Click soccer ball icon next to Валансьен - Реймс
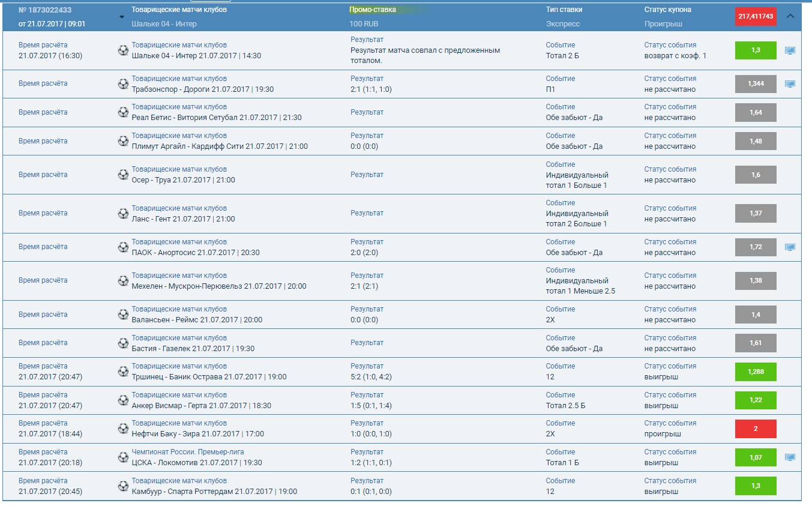The height and width of the screenshot is (509, 812). coord(123,315)
